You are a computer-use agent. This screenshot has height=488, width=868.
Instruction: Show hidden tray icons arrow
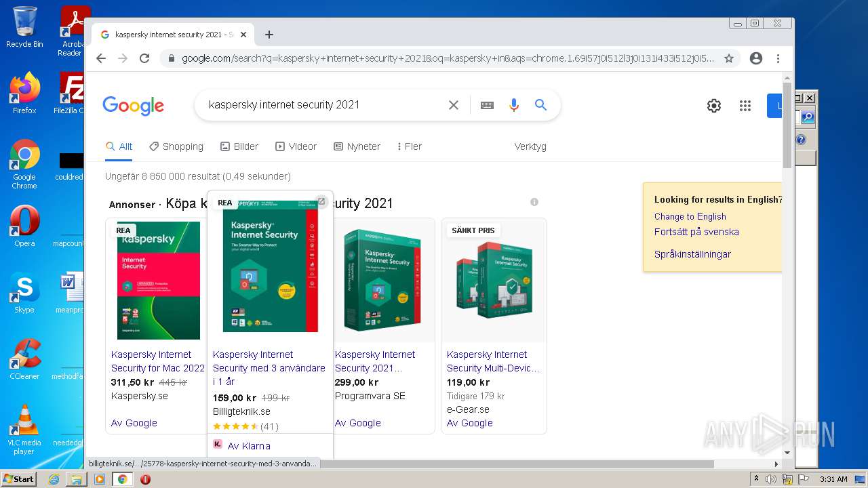(756, 479)
